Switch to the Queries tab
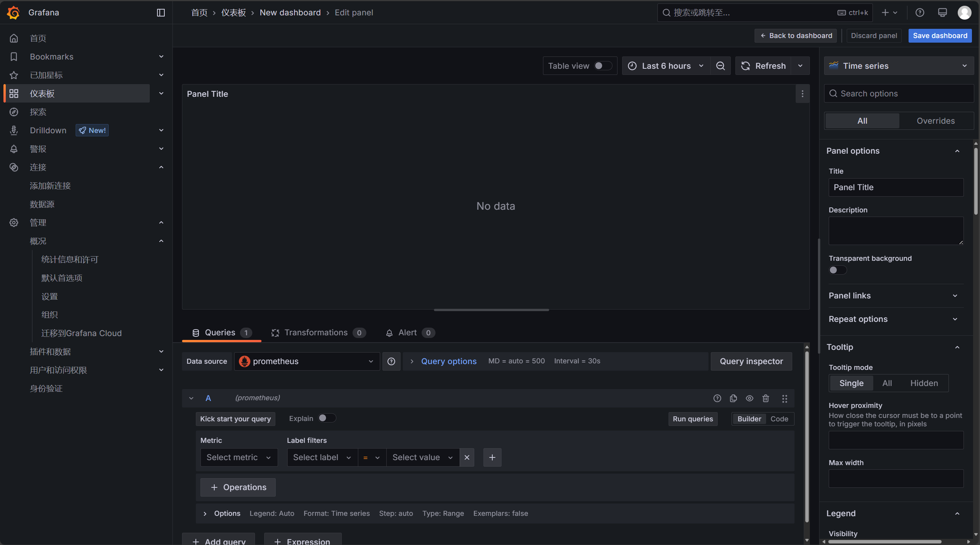Viewport: 980px width, 545px height. click(x=222, y=333)
